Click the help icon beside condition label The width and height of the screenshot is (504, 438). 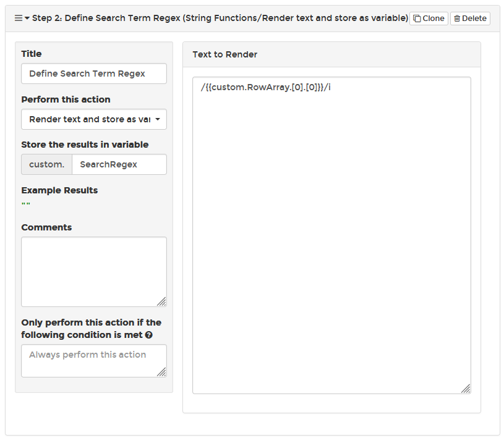tap(149, 335)
